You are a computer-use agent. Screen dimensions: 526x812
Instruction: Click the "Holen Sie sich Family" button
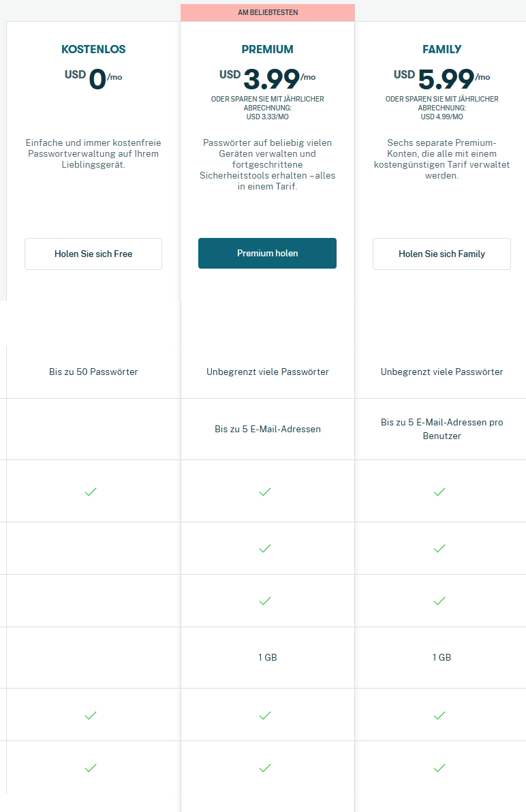(x=442, y=254)
